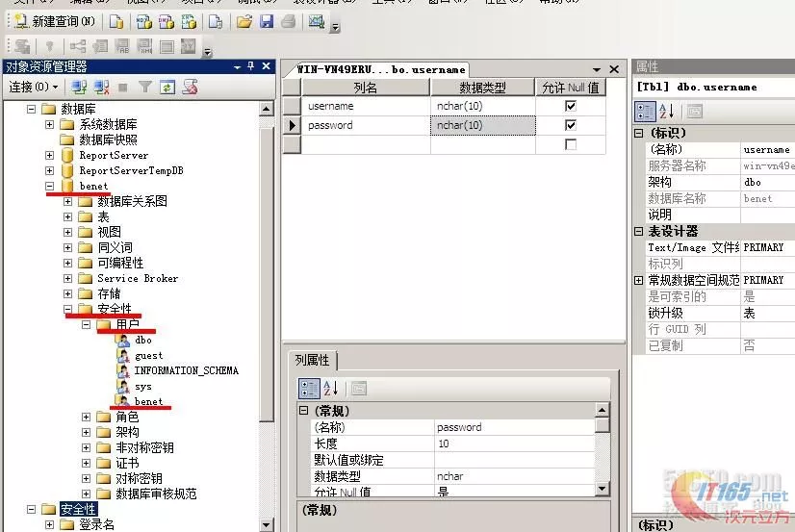
Task: Expand the 角色 (Roles) folder
Action: click(x=87, y=417)
